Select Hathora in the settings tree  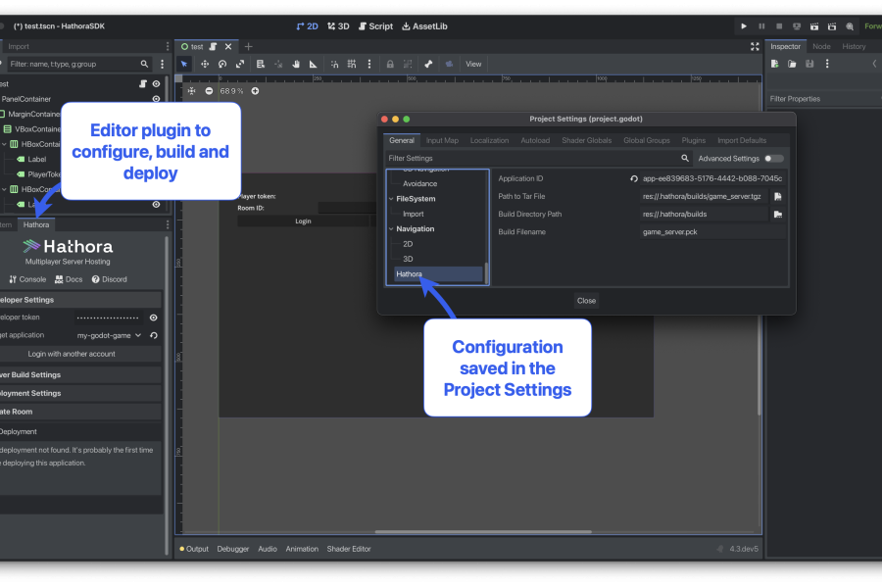(x=438, y=274)
